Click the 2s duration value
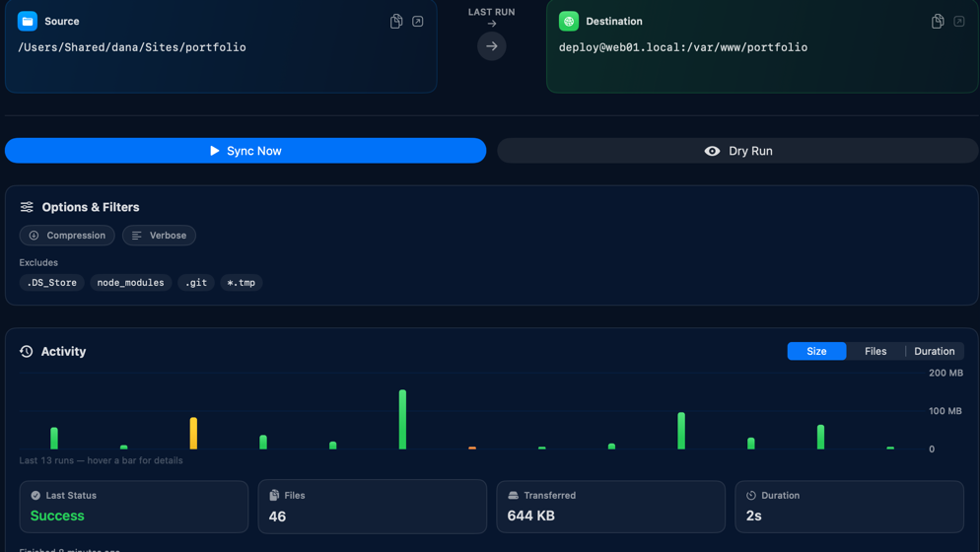Viewport: 980px width, 552px height. (x=754, y=516)
